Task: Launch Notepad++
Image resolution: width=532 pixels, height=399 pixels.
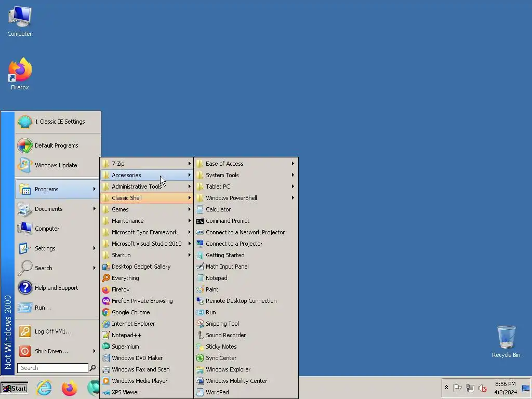Action: coord(147,335)
